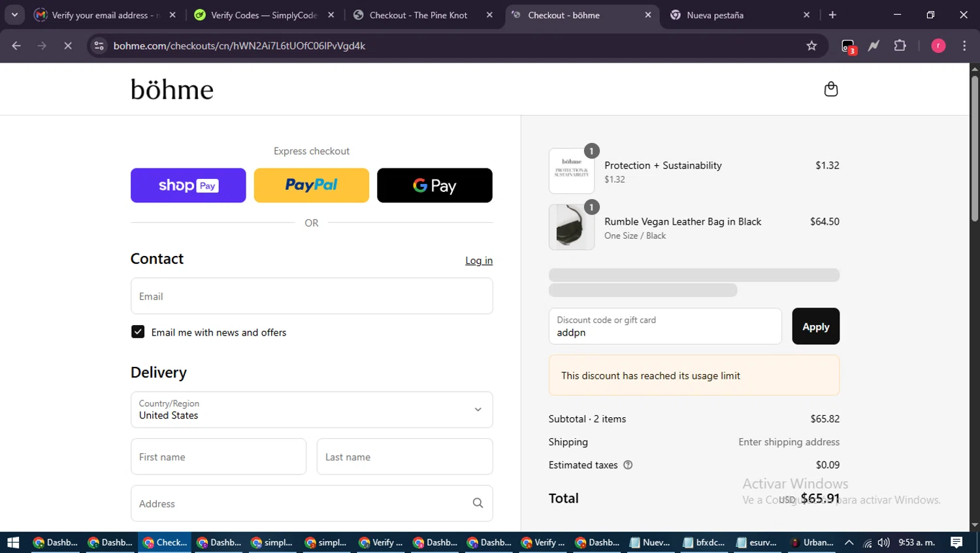The image size is (980, 553).
Task: Click the Rumble Vegan Leather Bag thumbnail
Action: coord(572,227)
